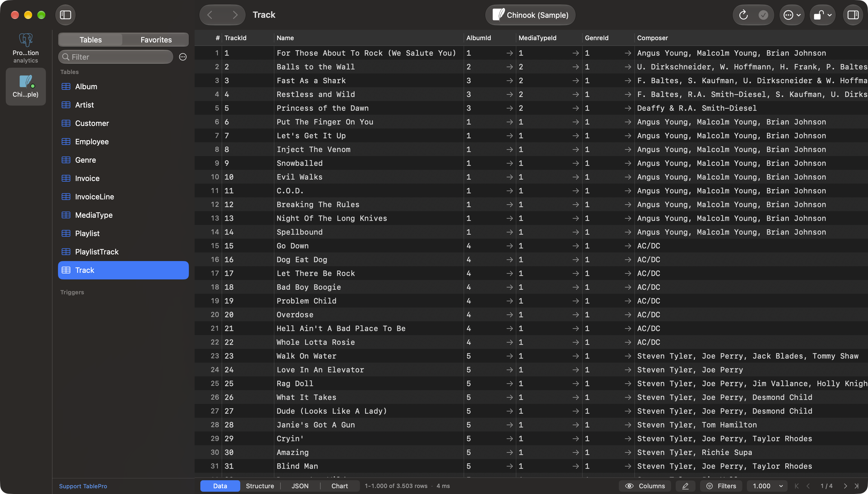This screenshot has width=868, height=494.
Task: Open the Chinook (Sample) connection switcher
Action: point(530,15)
